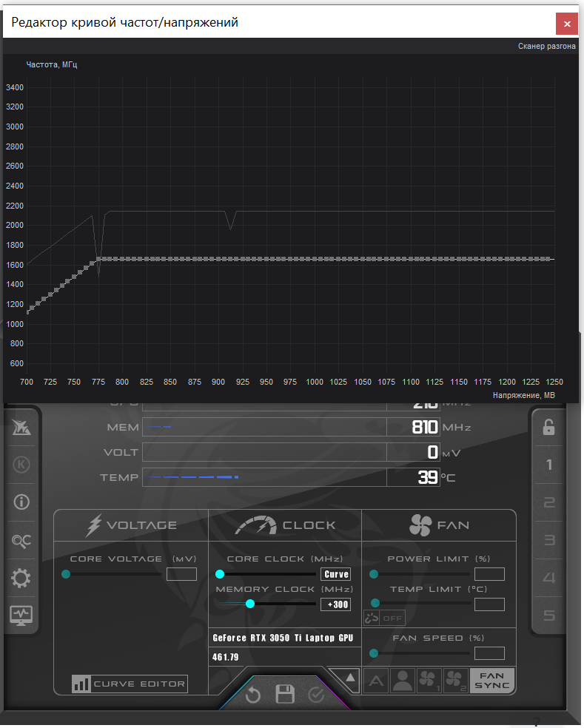Select the flat curve point at 1000 mV
The width and height of the screenshot is (584, 728).
point(315,259)
